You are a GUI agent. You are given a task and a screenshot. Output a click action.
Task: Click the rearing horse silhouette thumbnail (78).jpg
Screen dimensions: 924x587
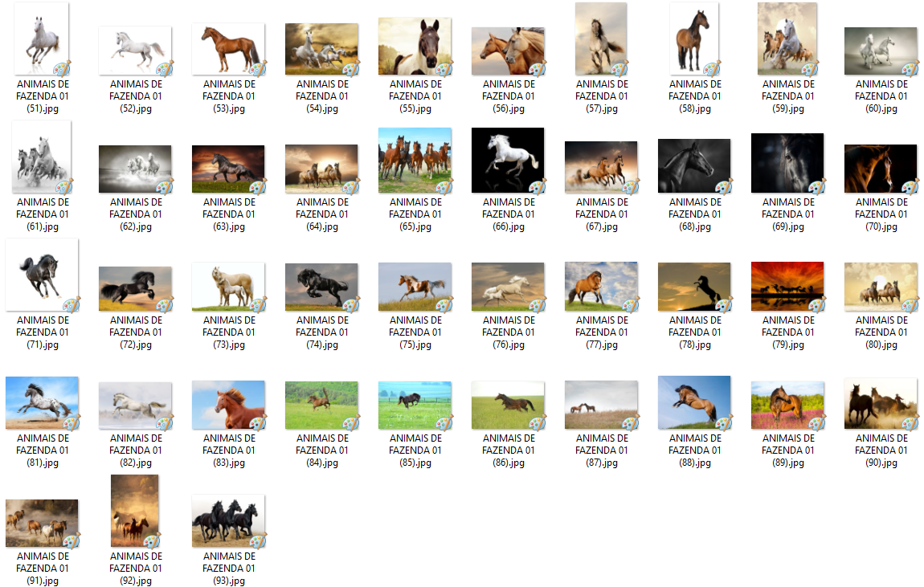coord(693,286)
